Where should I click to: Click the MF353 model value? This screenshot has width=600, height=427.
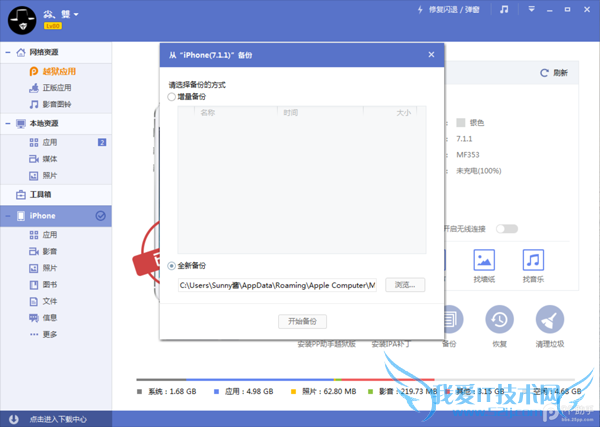point(468,155)
